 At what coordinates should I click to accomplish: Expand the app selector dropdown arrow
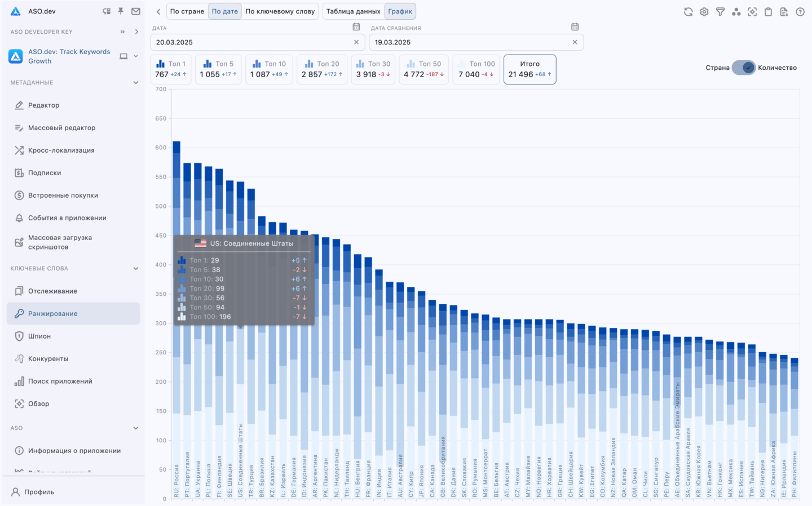[x=136, y=56]
